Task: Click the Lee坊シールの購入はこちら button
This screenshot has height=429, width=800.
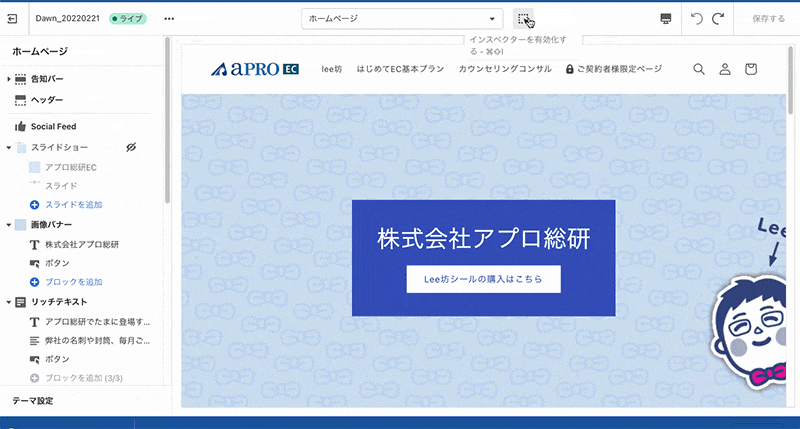Action: [x=484, y=279]
